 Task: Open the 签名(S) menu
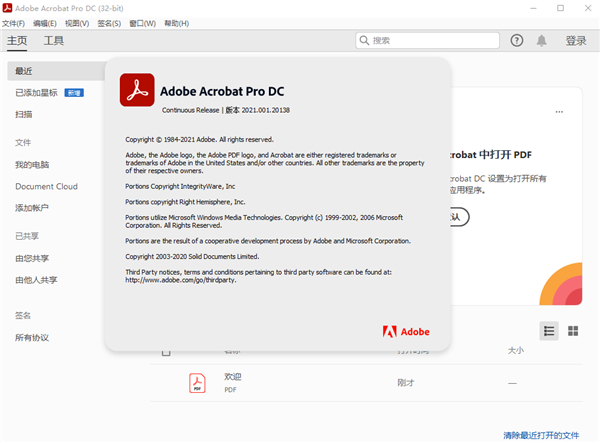[x=109, y=23]
